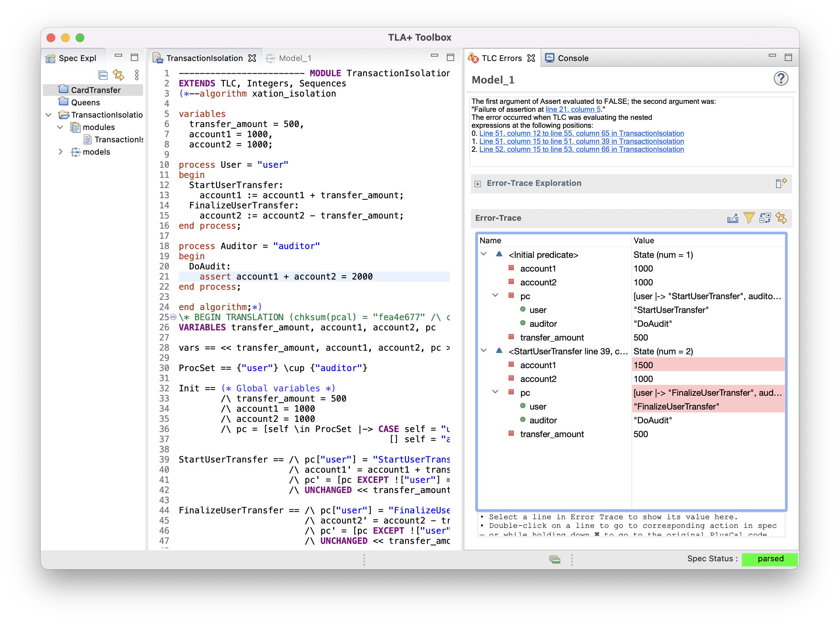Image resolution: width=840 pixels, height=623 pixels.
Task: Minimize the Spec Explorer panel
Action: coord(118,56)
